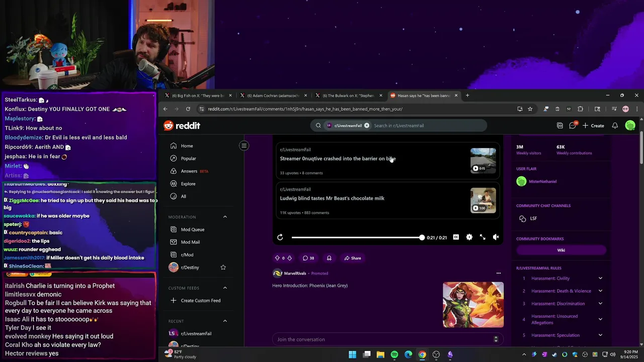644x362 pixels.
Task: Toggle closed captions on the video
Action: (x=456, y=237)
